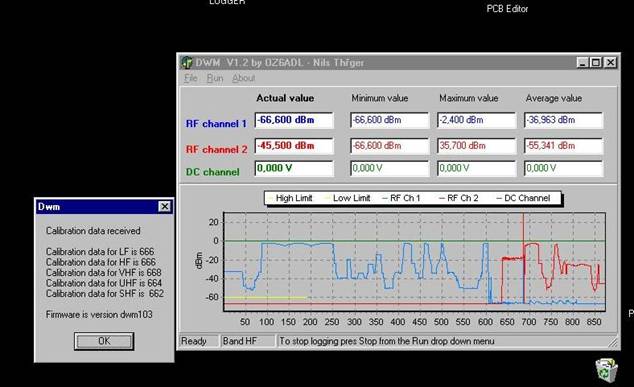This screenshot has width=634, height=387.
Task: Click the DWM application title bar icon
Action: [x=186, y=63]
